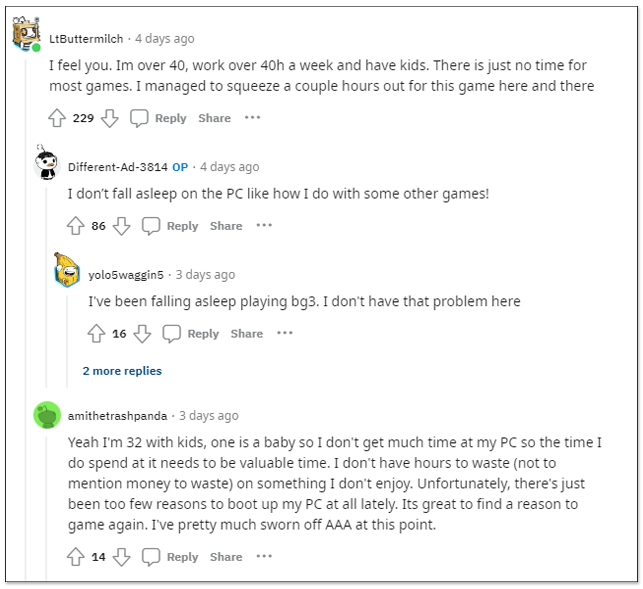Reply to amithetrashpanda's comment

170,557
